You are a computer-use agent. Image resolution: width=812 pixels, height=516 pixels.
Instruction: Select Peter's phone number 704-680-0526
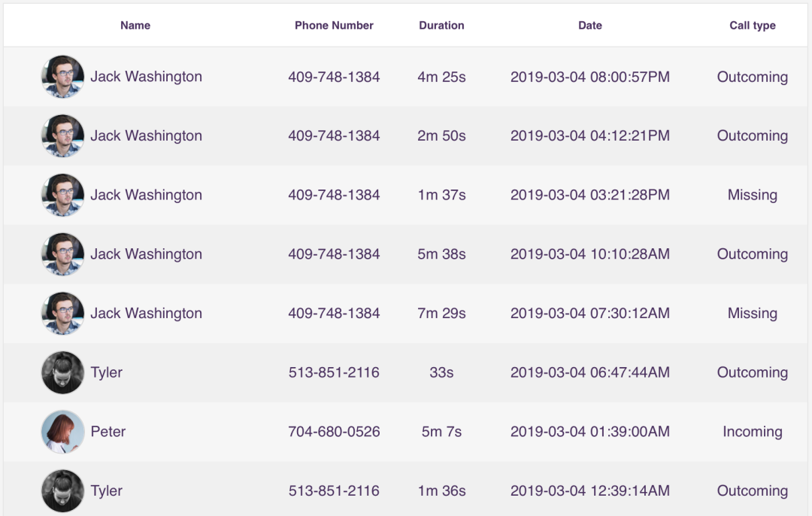point(334,432)
